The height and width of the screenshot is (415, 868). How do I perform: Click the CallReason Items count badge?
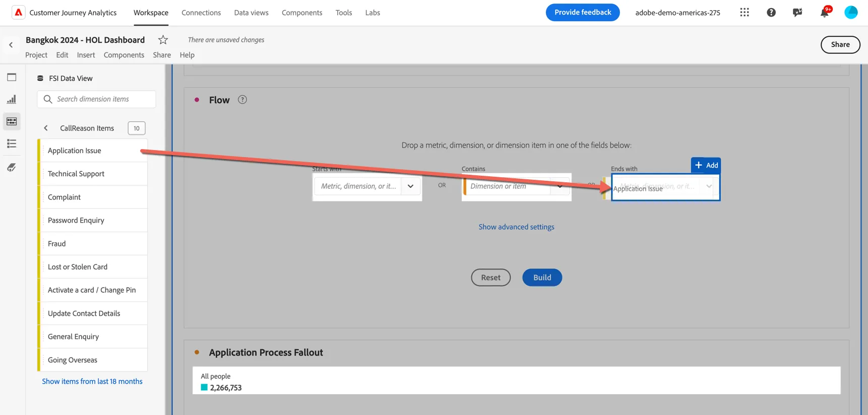point(137,128)
